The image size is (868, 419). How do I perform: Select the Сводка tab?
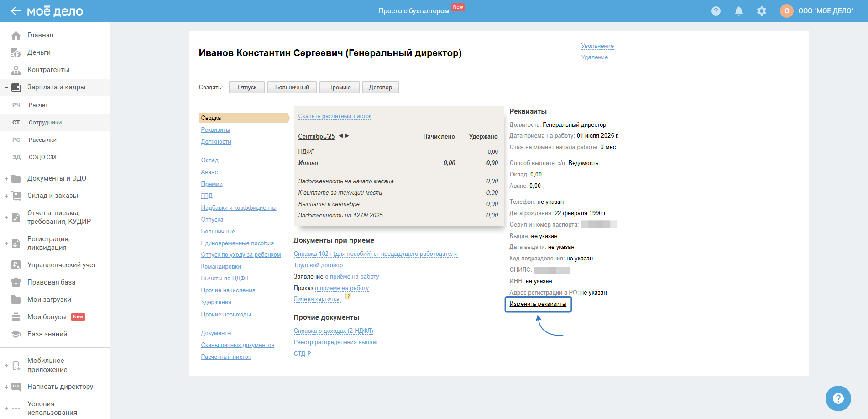point(244,118)
